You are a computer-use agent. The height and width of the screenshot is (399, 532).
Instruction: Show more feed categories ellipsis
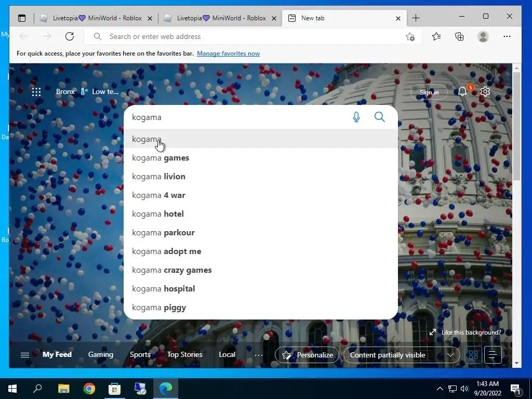pos(259,355)
